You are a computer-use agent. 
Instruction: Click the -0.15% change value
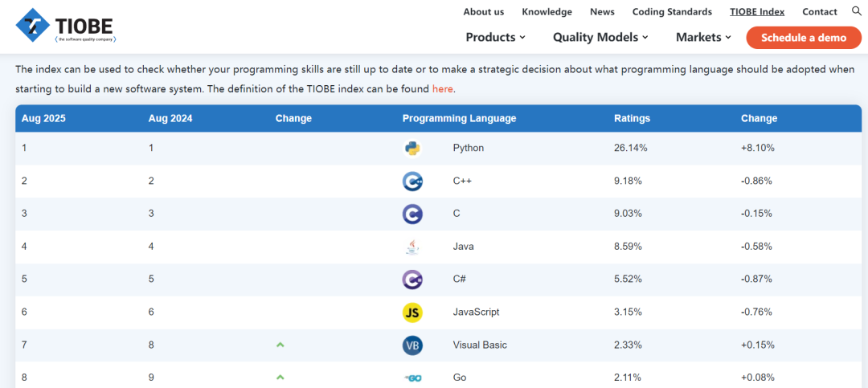pos(757,214)
